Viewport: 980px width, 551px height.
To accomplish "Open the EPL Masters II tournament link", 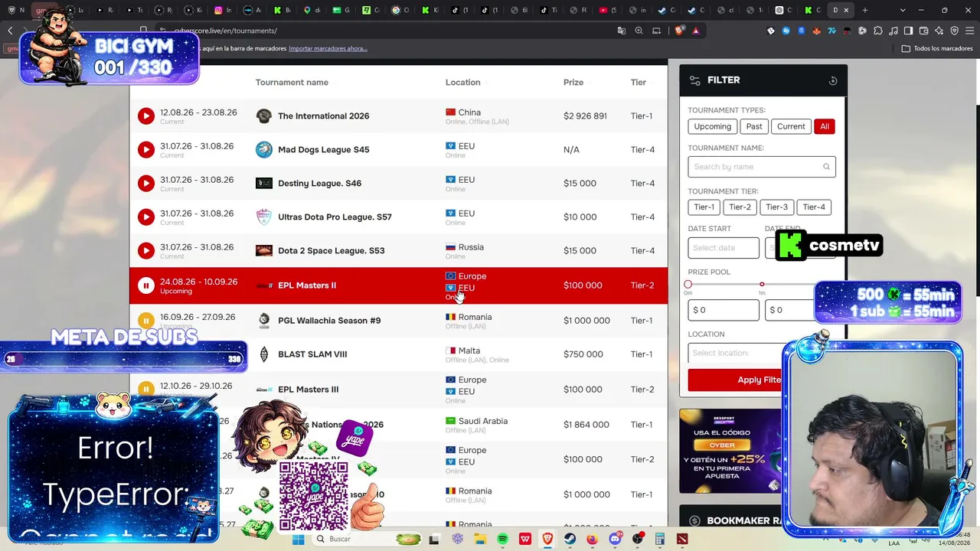I will click(x=307, y=285).
